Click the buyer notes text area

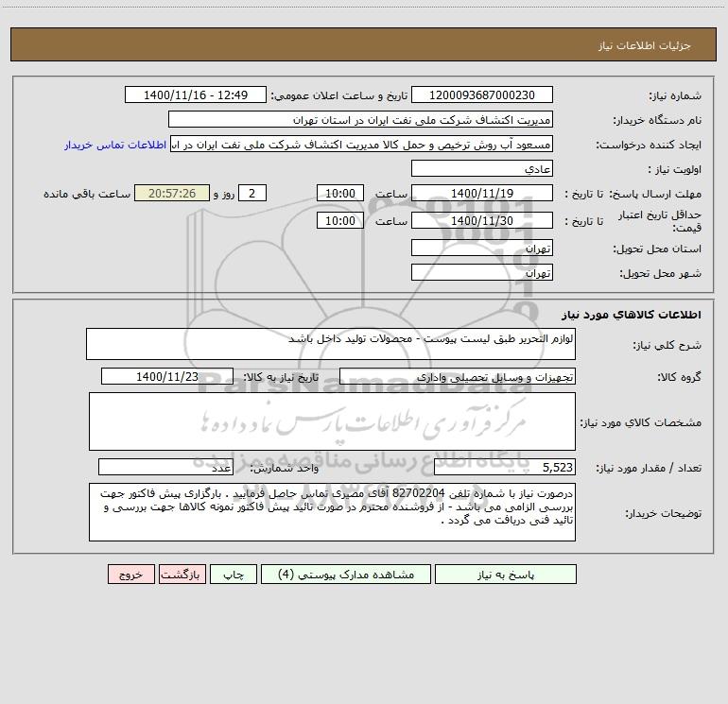(332, 512)
